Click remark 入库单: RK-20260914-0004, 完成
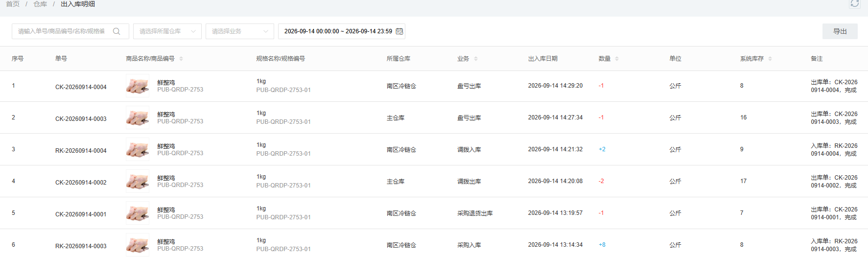 (x=834, y=150)
